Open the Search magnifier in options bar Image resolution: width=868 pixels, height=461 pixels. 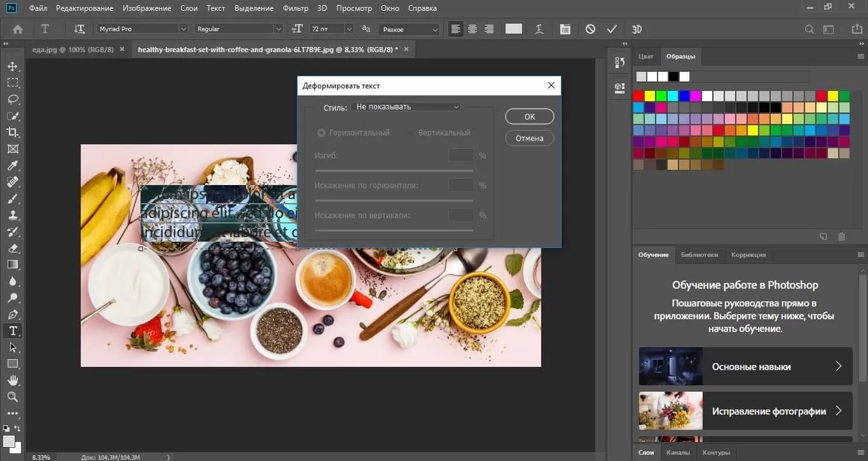pyautogui.click(x=809, y=29)
